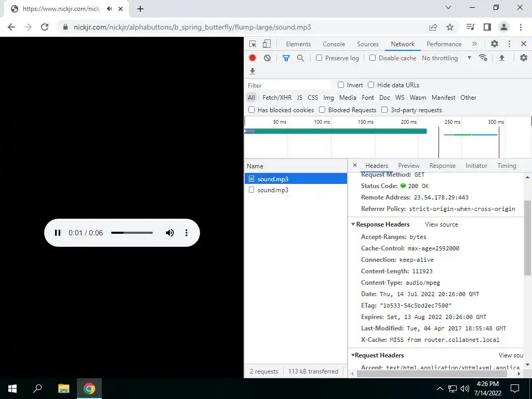The width and height of the screenshot is (532, 399).
Task: Enable Preserve log checkbox
Action: coord(319,58)
